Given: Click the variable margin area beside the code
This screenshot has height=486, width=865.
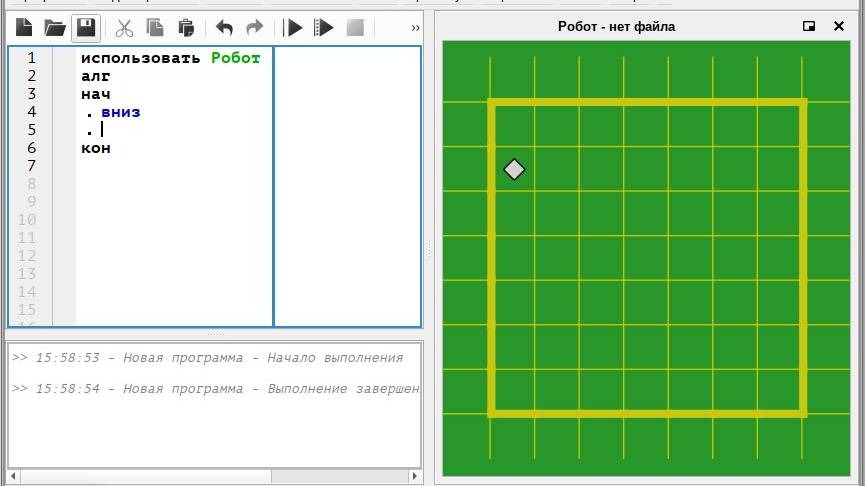Looking at the screenshot, I should (348, 186).
